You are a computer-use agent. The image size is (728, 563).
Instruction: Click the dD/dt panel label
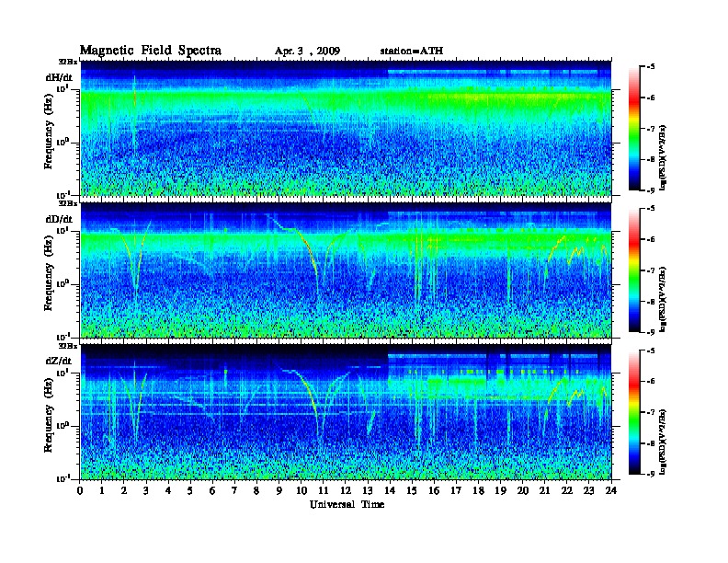(x=59, y=219)
